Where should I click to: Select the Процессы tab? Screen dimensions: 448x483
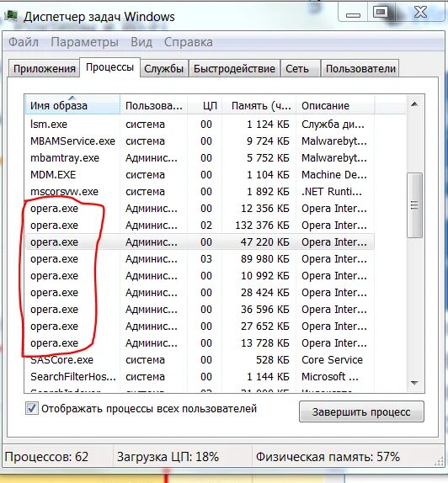click(109, 66)
